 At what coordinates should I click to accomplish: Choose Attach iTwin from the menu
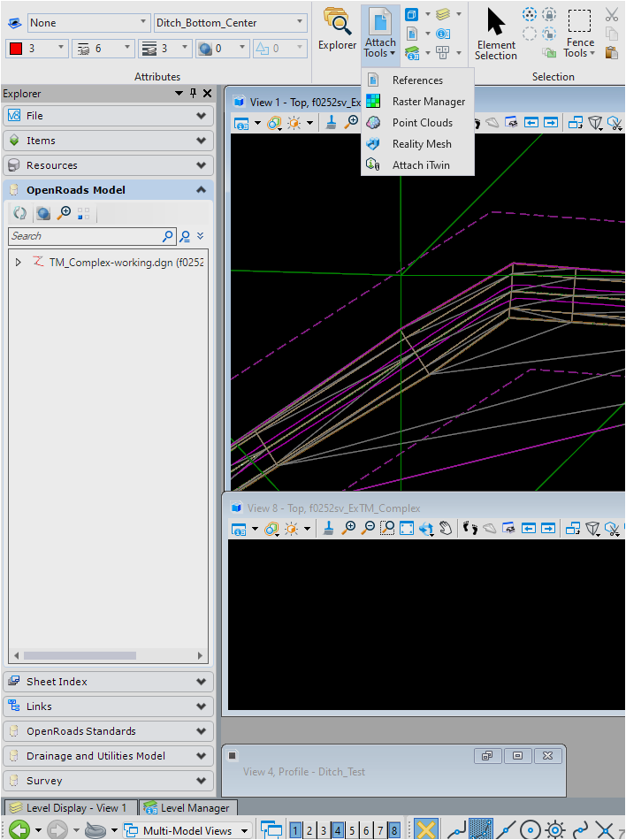[417, 165]
